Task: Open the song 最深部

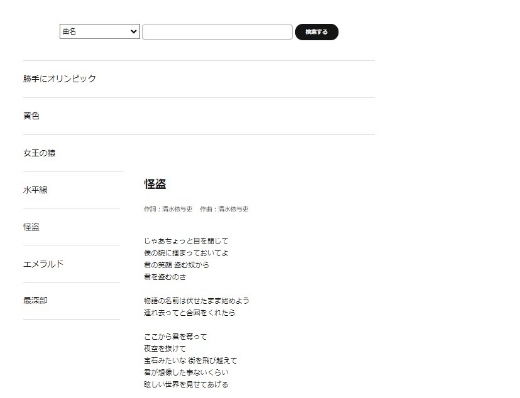Action: (35, 301)
